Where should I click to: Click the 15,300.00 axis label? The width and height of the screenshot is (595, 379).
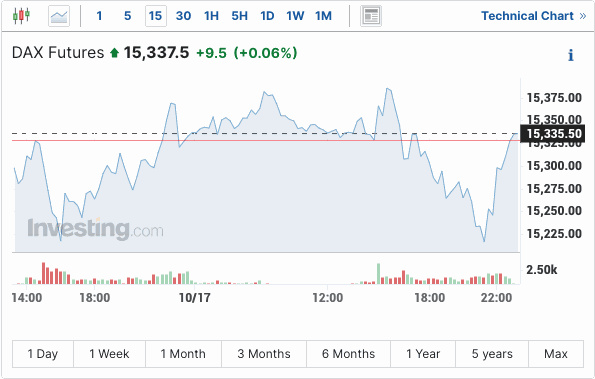[554, 166]
